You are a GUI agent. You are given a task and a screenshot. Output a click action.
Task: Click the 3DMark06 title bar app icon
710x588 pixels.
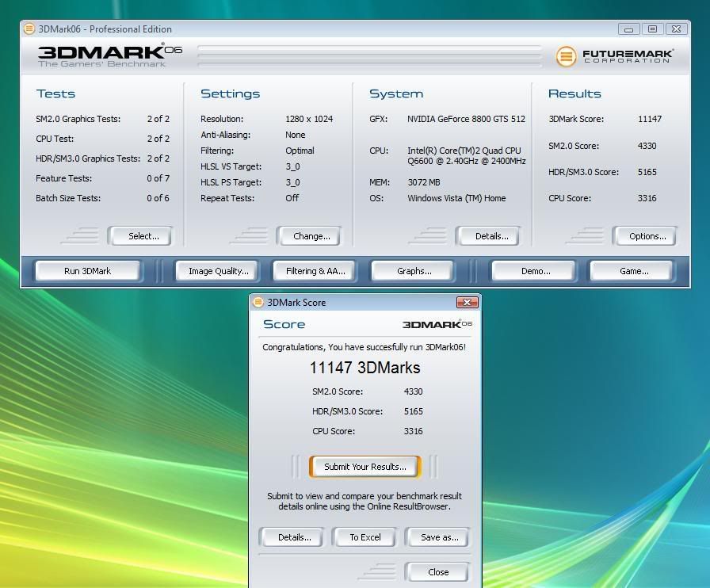coord(29,29)
